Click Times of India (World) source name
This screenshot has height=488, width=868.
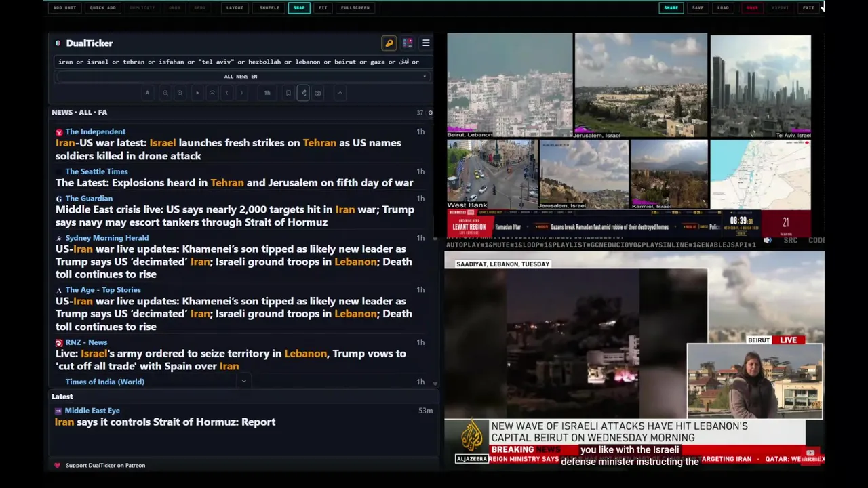coord(105,382)
